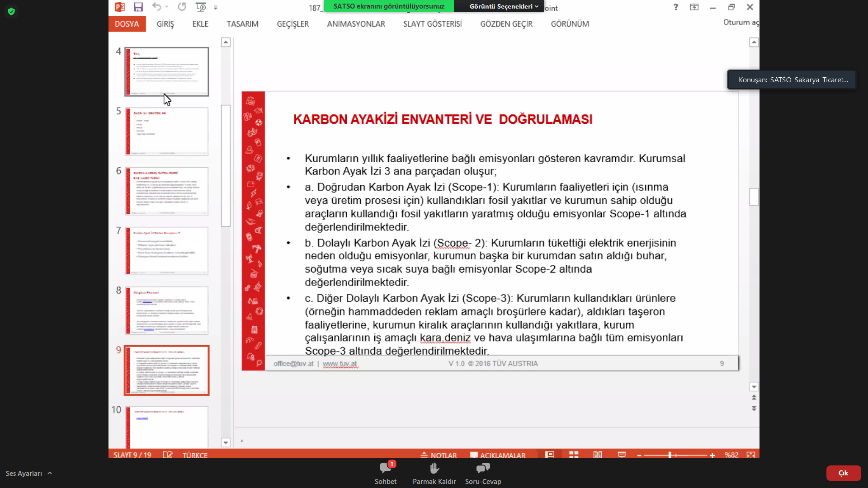Click the Save icon in quick access toolbar
This screenshot has height=488, width=868.
[138, 7]
